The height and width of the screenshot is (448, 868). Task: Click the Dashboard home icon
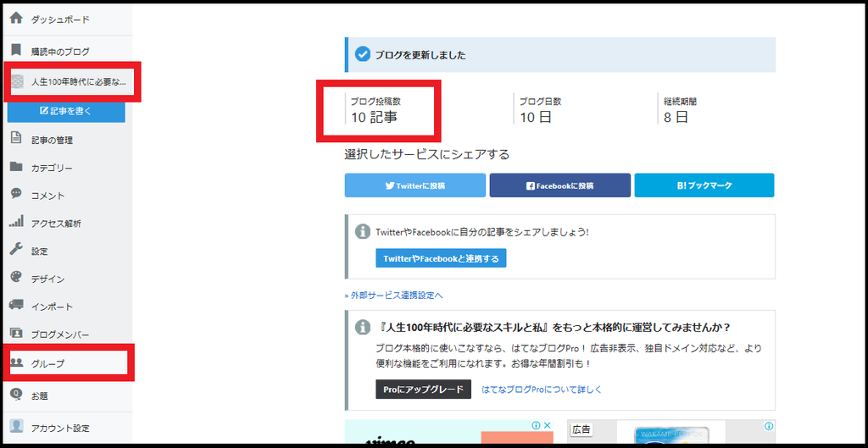click(17, 19)
